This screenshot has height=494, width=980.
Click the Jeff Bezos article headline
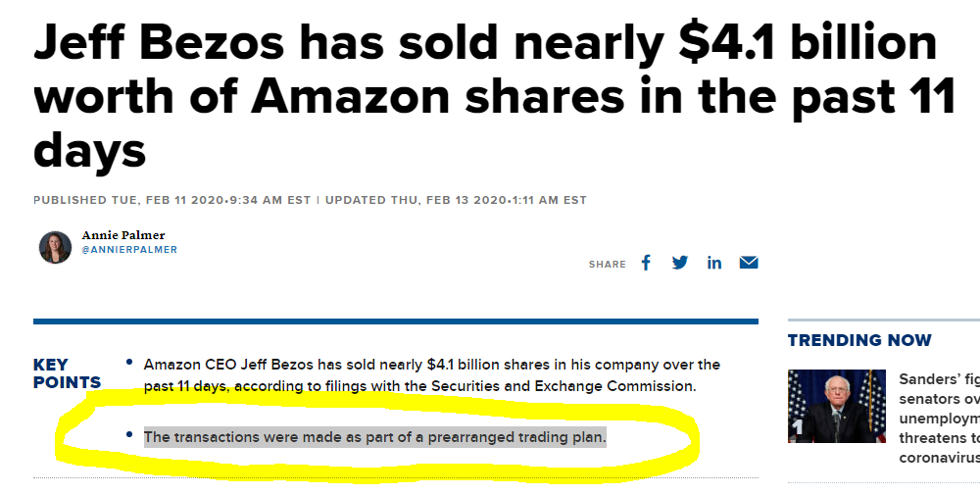(494, 97)
